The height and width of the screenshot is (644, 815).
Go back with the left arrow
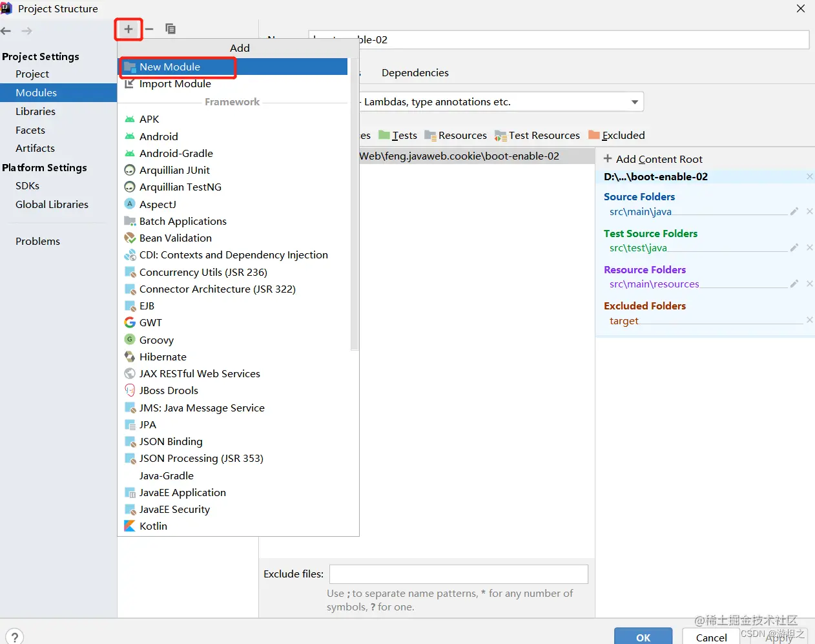[x=6, y=31]
